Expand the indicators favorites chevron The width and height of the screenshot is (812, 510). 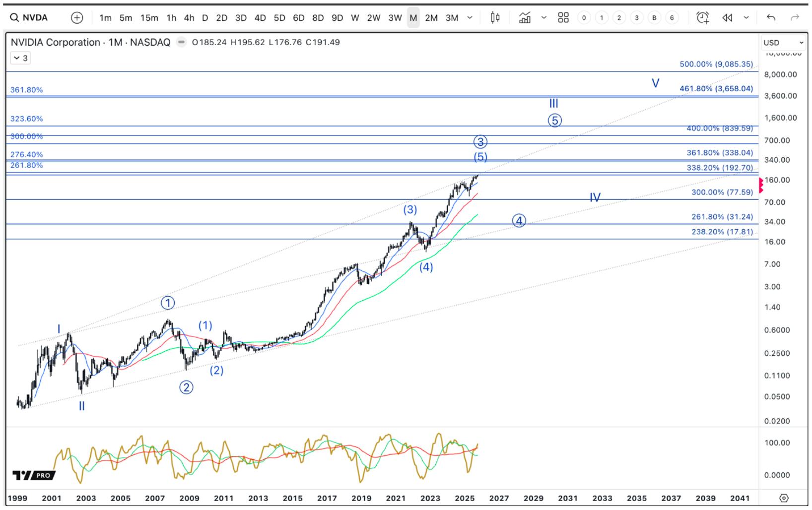point(544,18)
